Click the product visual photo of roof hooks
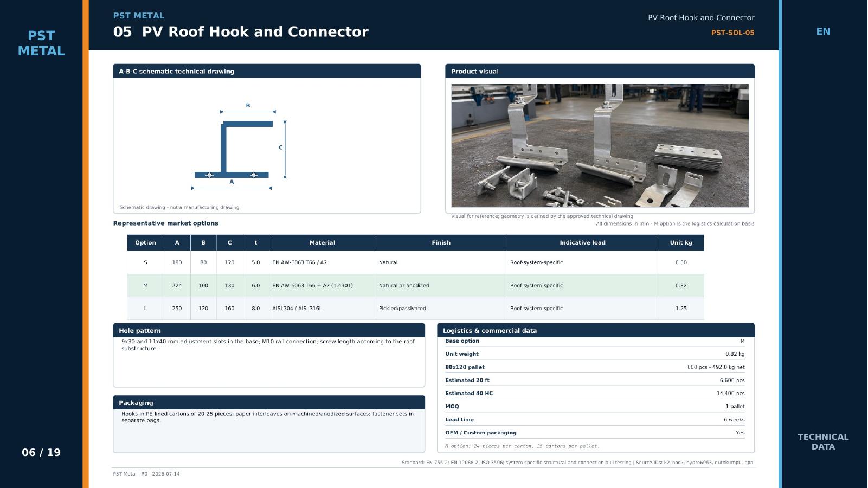 click(600, 145)
